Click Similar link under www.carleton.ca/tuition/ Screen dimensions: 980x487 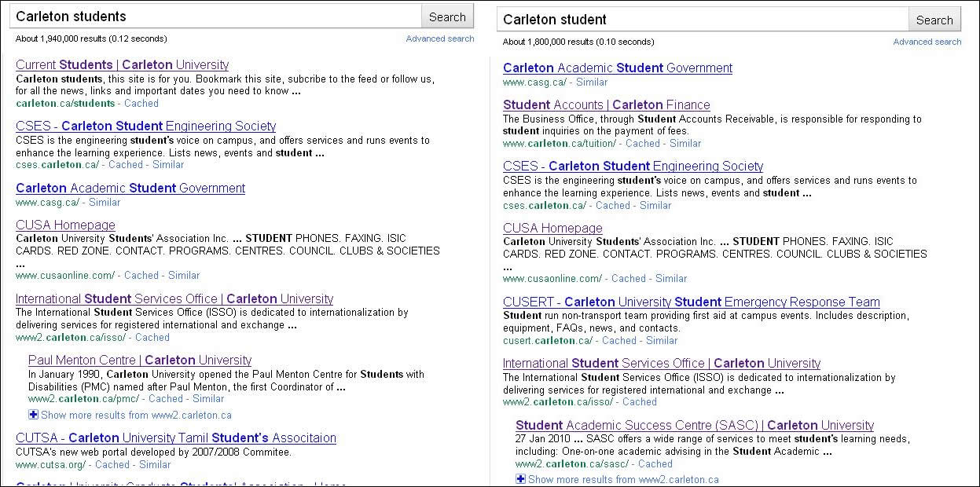[685, 143]
